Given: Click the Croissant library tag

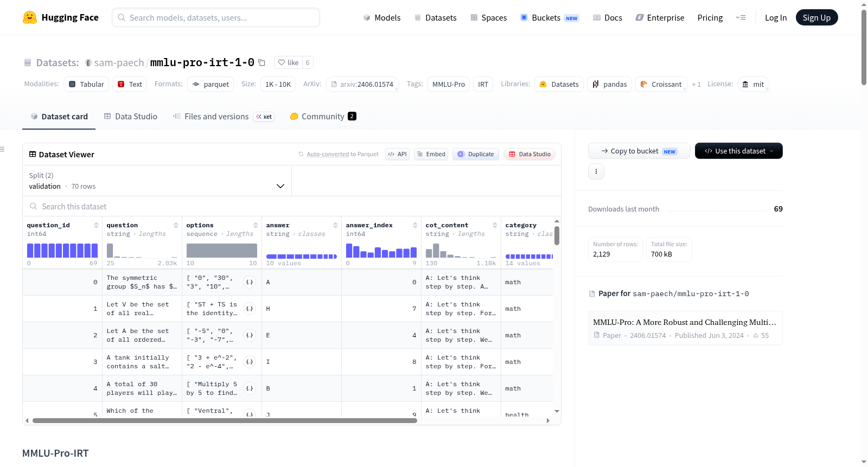Looking at the screenshot, I should (661, 84).
